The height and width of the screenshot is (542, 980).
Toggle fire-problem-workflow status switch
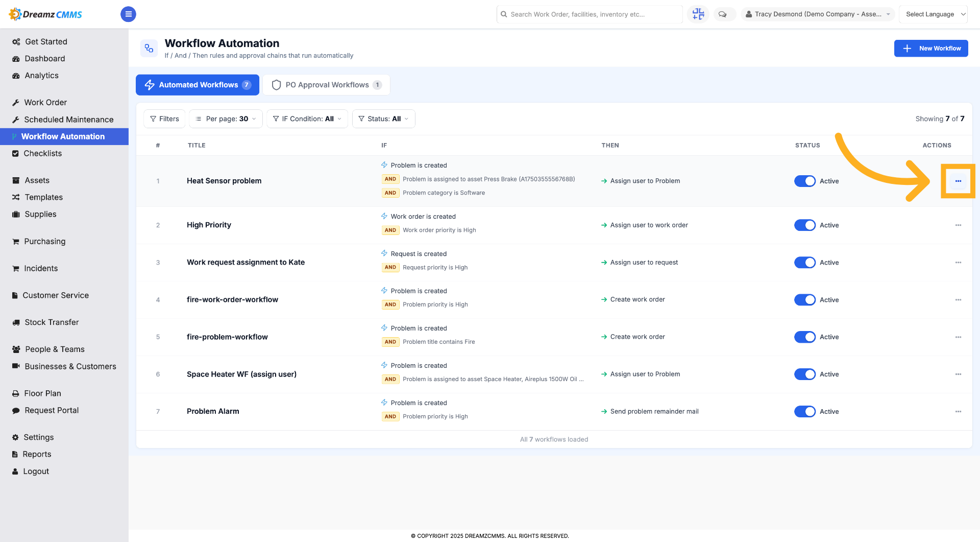805,337
